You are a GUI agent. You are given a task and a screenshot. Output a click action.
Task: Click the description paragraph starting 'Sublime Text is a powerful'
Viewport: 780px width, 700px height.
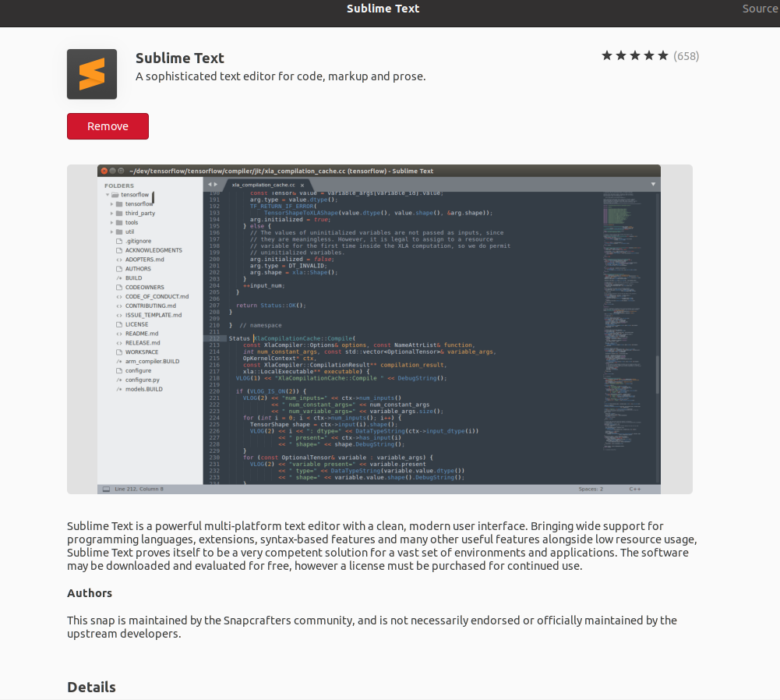[x=382, y=546]
